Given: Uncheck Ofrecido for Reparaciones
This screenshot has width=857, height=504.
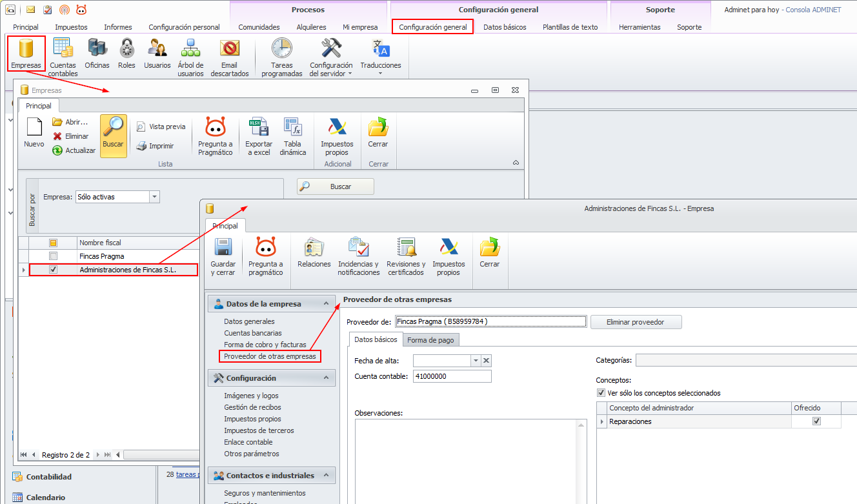Looking at the screenshot, I should [816, 421].
